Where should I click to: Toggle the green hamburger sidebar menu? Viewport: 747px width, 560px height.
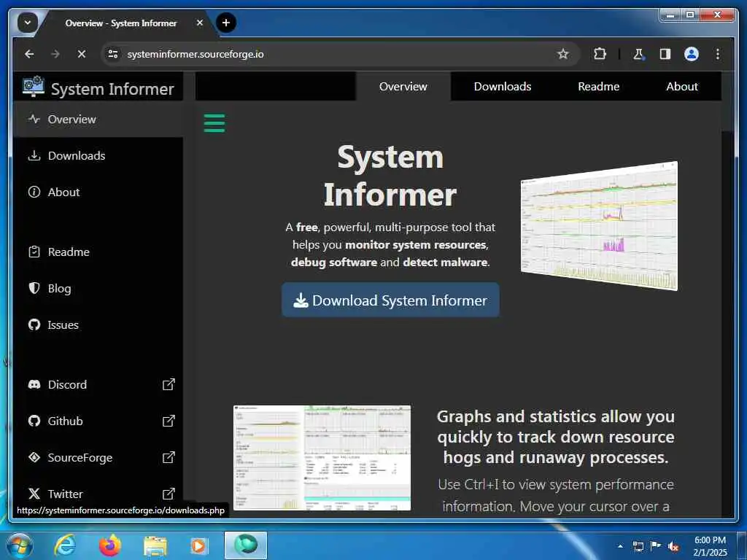point(214,122)
